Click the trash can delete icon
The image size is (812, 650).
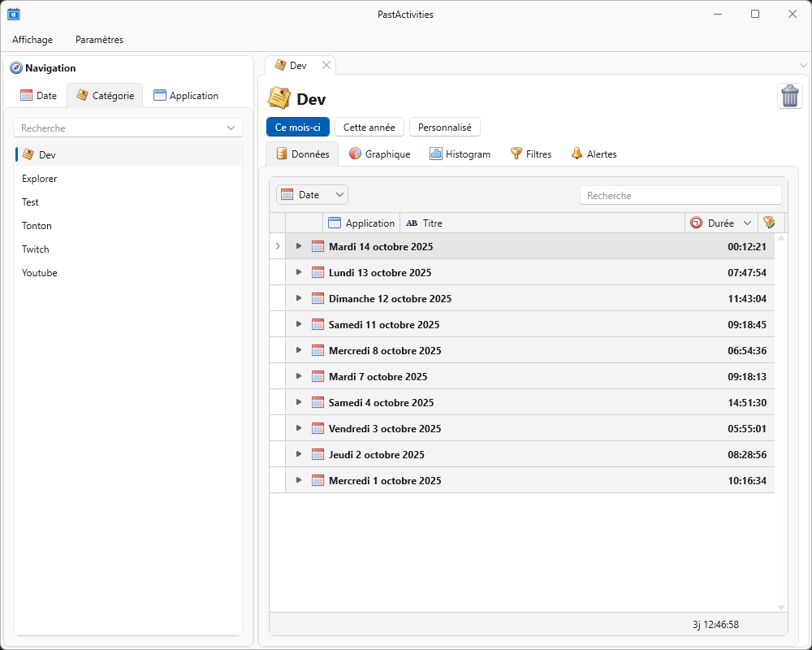789,96
